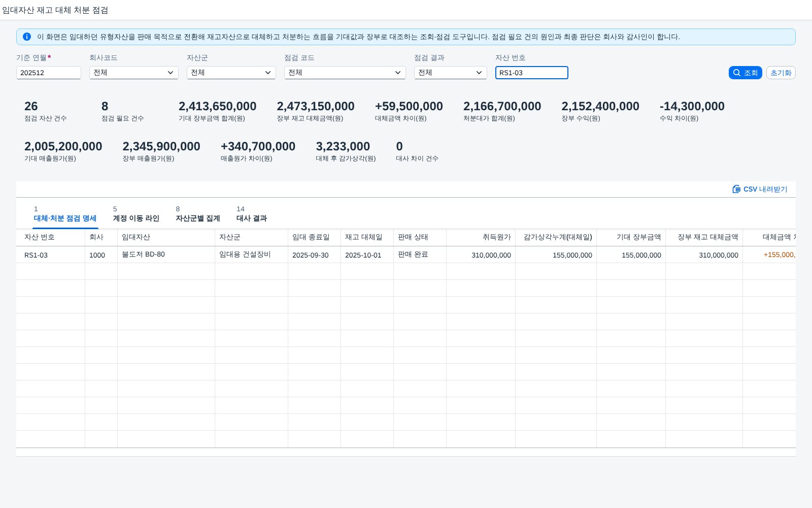This screenshot has height=508, width=812.
Task: Click the 판매 완료 status cell
Action: point(420,255)
